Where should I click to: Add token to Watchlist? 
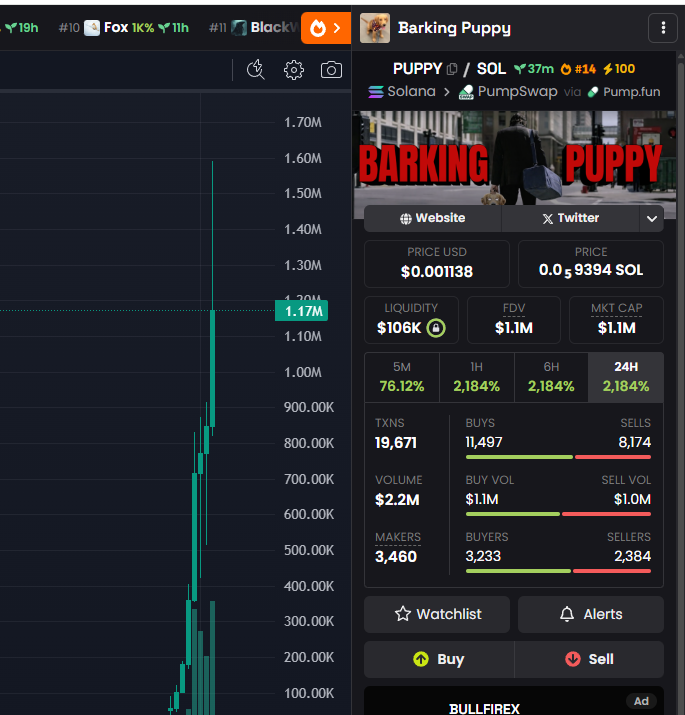(437, 614)
